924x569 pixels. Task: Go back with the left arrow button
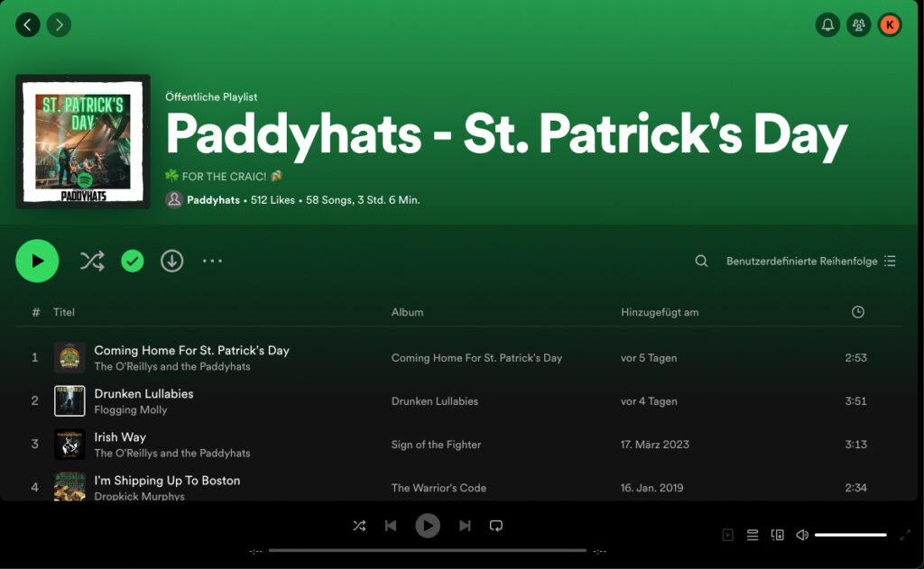point(28,24)
